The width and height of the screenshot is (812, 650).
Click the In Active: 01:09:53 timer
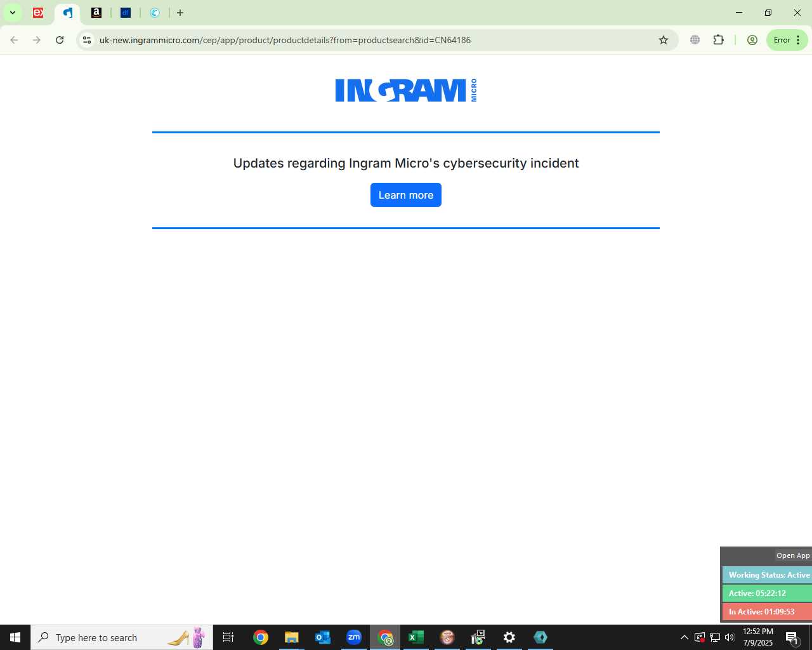(768, 612)
